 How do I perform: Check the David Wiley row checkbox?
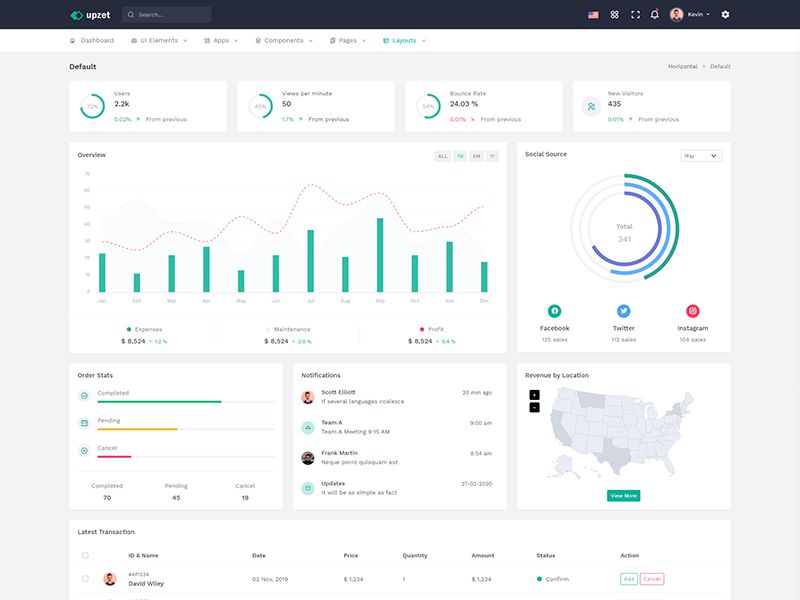point(85,579)
